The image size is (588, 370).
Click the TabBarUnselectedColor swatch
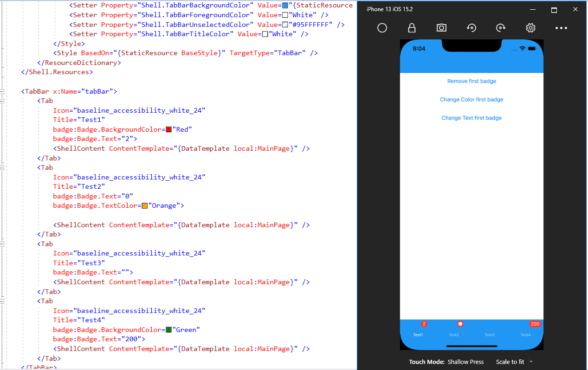coord(285,25)
